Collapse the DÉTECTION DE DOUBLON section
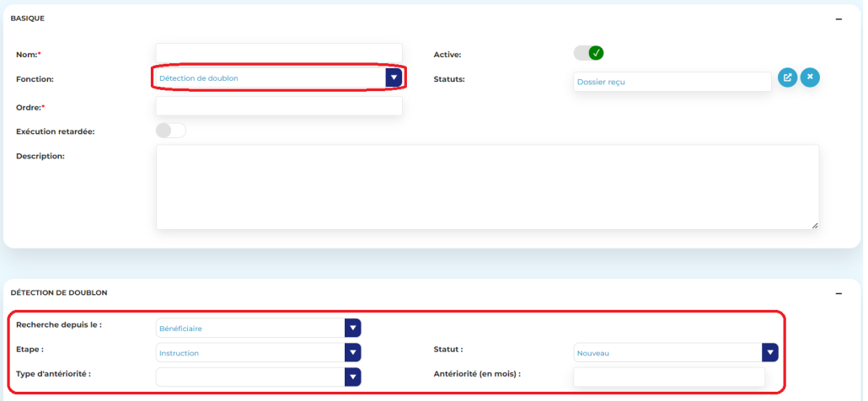Screen dimensions: 868x401 (839, 293)
